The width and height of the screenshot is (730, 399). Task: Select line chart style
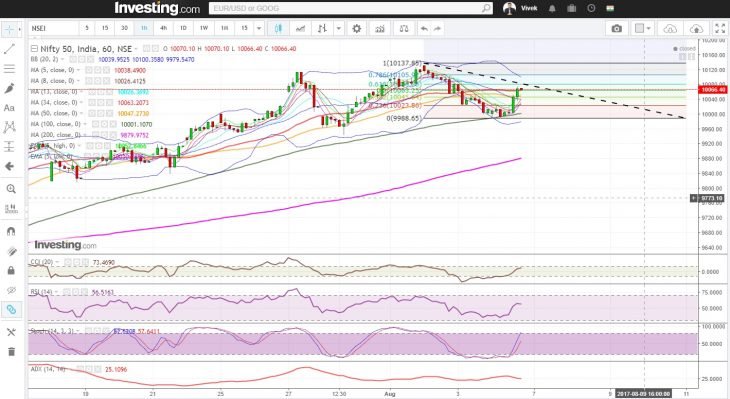300,28
